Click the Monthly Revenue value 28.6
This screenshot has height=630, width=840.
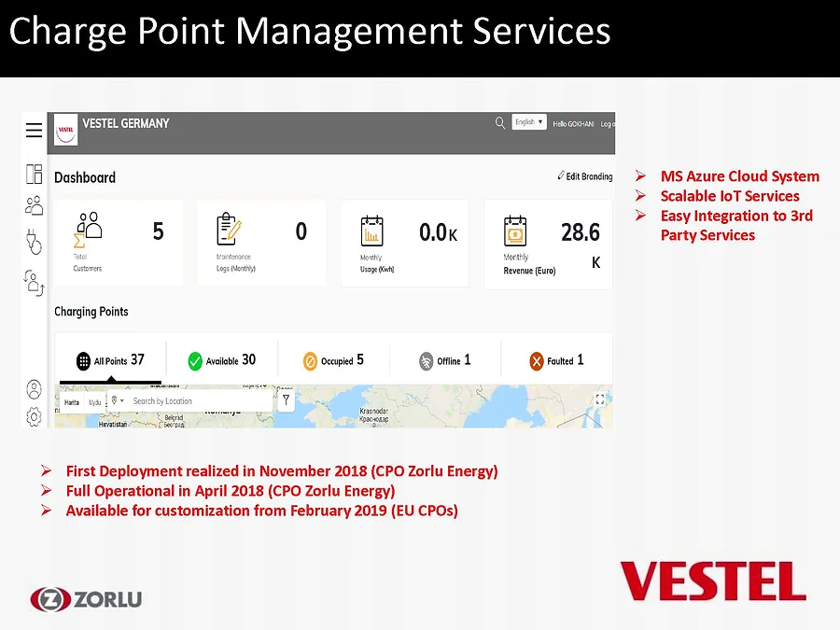pyautogui.click(x=581, y=232)
